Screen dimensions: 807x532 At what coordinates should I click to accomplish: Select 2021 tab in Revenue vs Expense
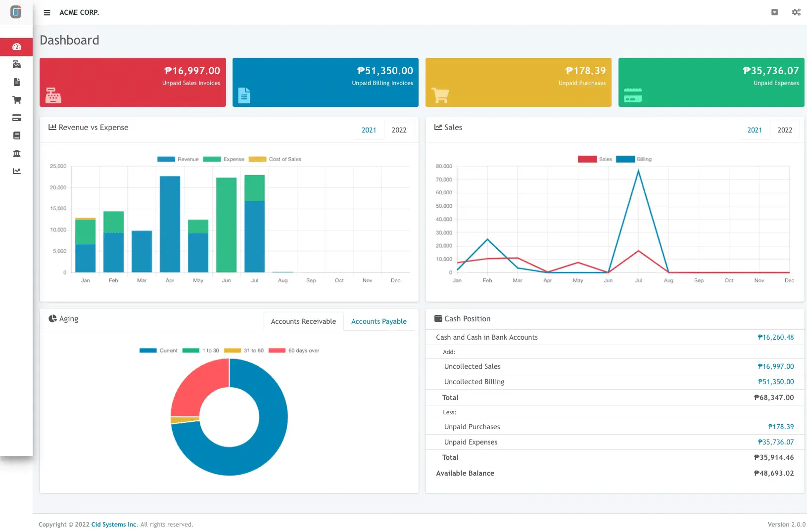pyautogui.click(x=369, y=130)
